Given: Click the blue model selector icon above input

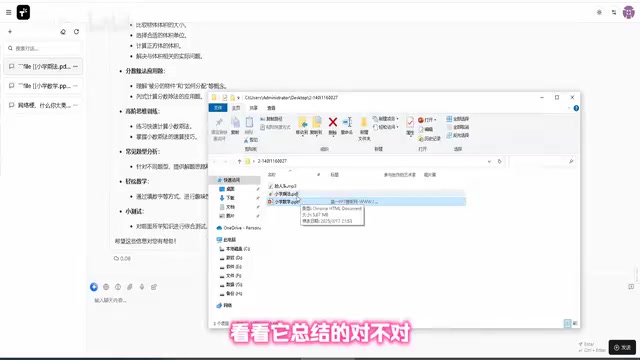Looking at the screenshot, I should coord(94,287).
